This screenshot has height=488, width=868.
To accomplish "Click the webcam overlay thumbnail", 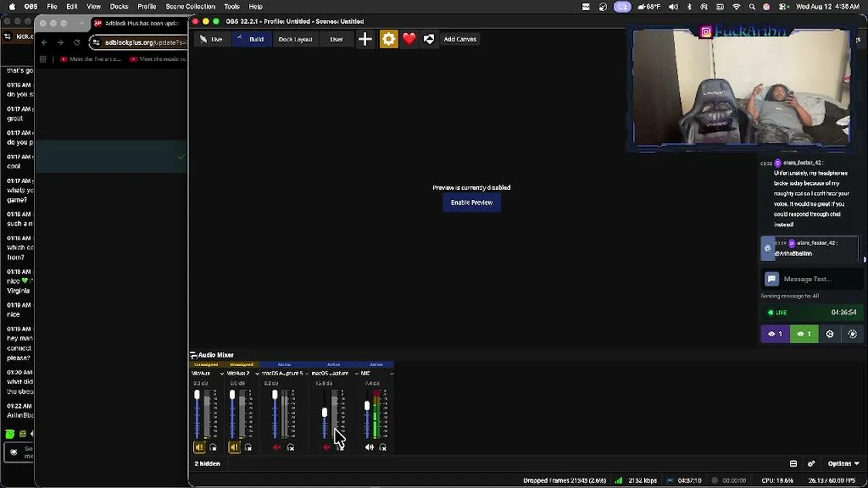I will coord(741,87).
